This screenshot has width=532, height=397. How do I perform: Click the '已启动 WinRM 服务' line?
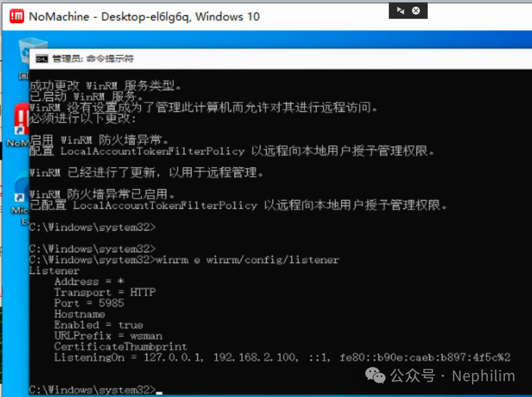coord(86,97)
